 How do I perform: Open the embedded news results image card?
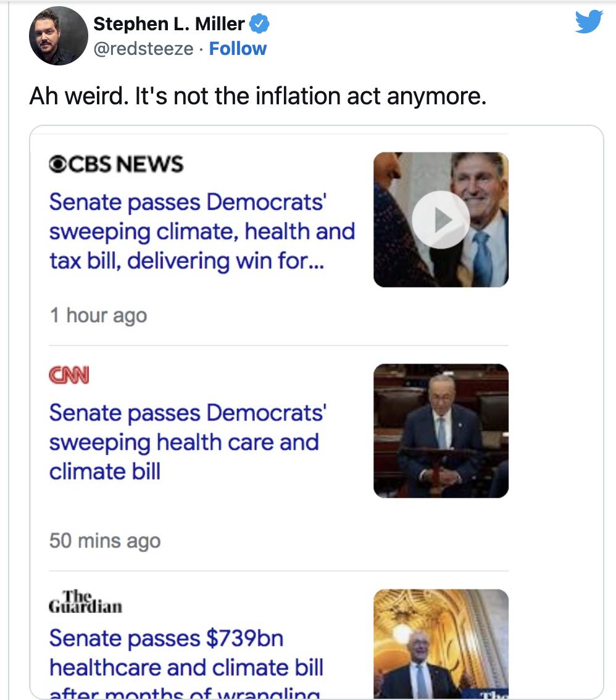[317, 412]
